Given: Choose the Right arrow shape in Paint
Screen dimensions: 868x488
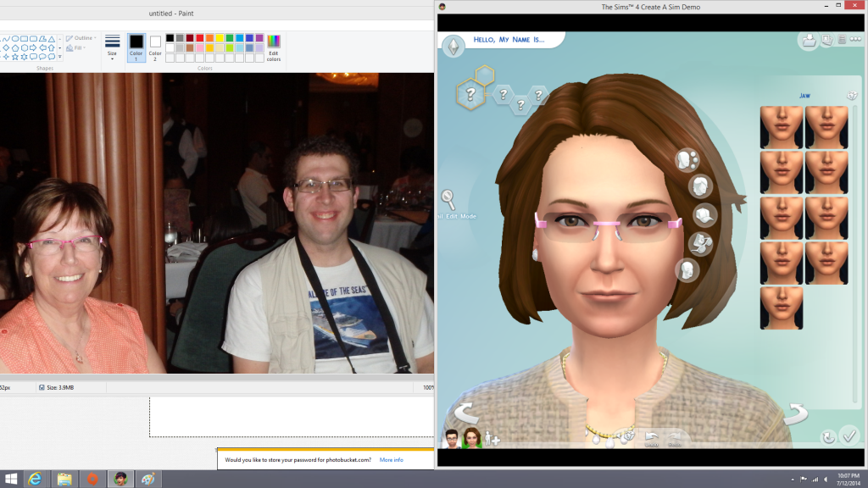Looking at the screenshot, I should 33,47.
